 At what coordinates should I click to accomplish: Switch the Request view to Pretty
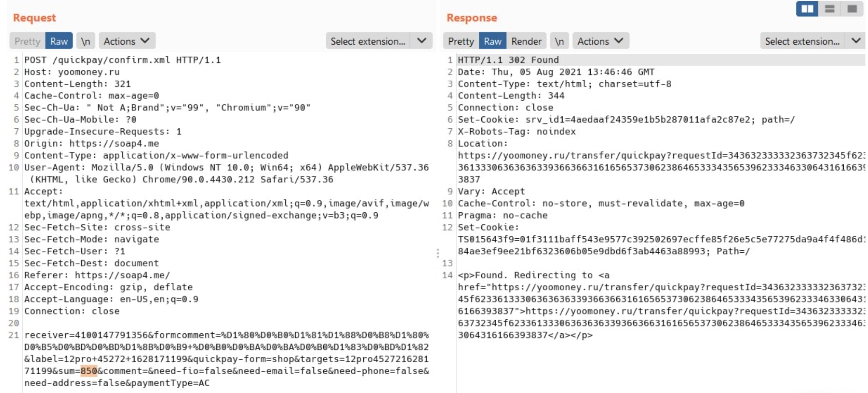27,41
